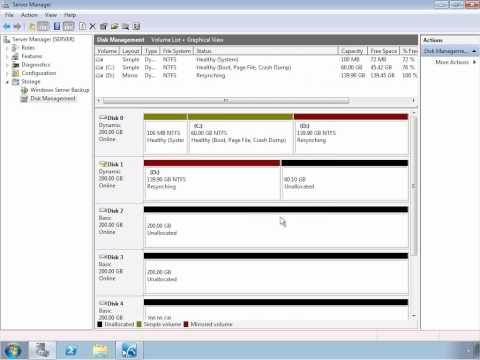Select the Storage tree item
This screenshot has height=360, width=480.
pyautogui.click(x=31, y=82)
